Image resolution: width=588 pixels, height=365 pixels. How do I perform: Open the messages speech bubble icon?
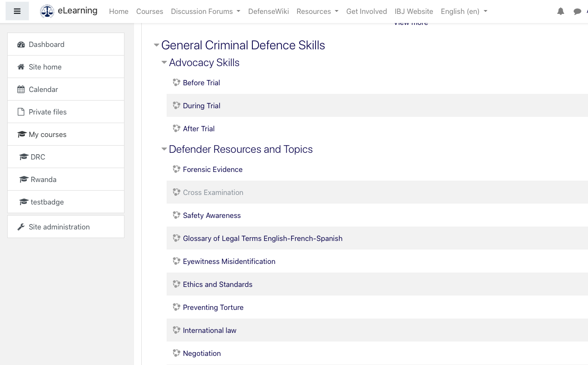coord(577,11)
